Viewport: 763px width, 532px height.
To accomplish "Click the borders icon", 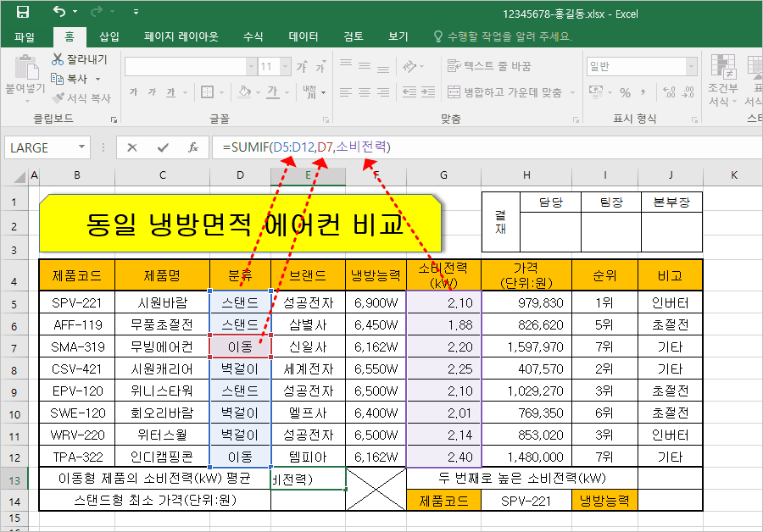I will (x=208, y=91).
